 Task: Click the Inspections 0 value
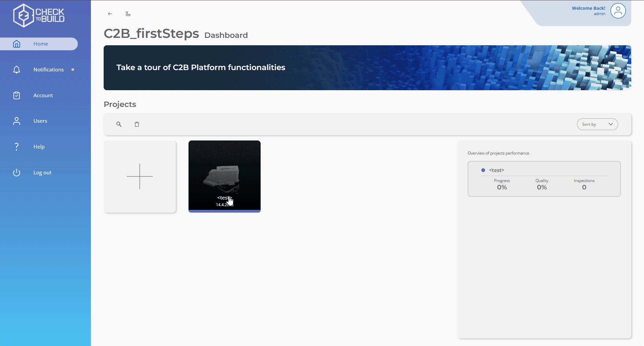click(x=584, y=187)
